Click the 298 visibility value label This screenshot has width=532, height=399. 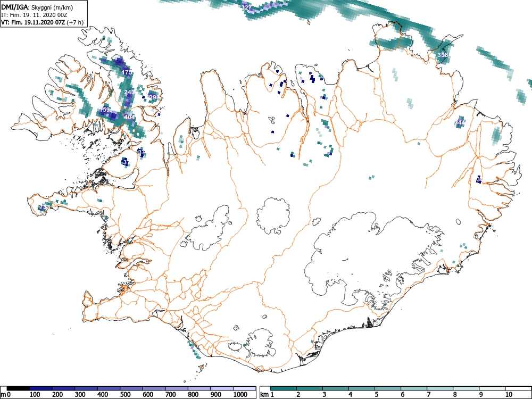coord(154,97)
